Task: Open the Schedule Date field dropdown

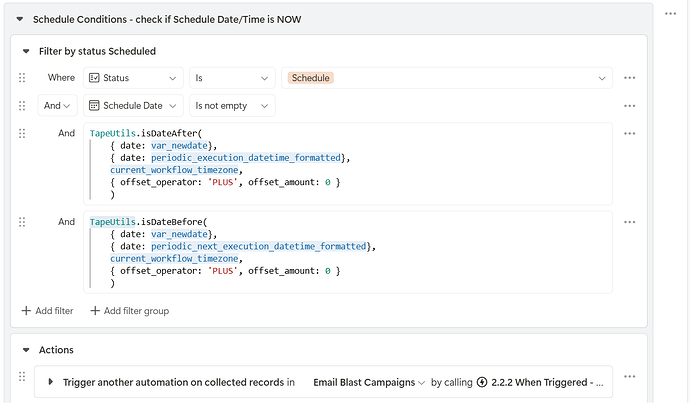Action: coord(133,106)
